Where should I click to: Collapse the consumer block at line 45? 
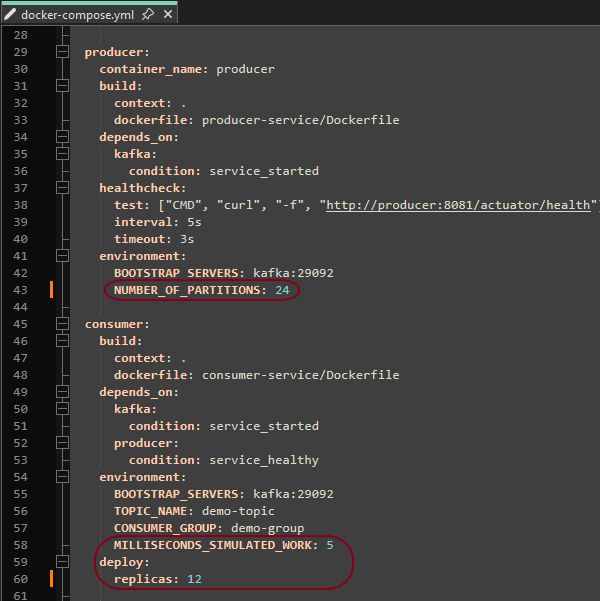pyautogui.click(x=62, y=324)
